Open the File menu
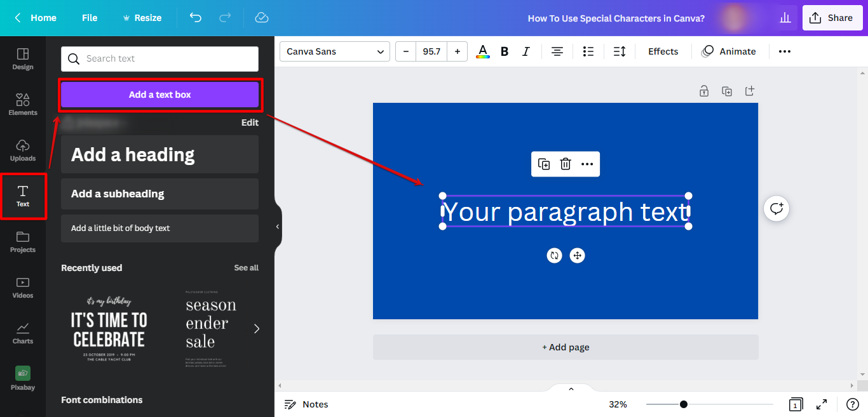Screen dimensions: 868x417 pyautogui.click(x=89, y=18)
